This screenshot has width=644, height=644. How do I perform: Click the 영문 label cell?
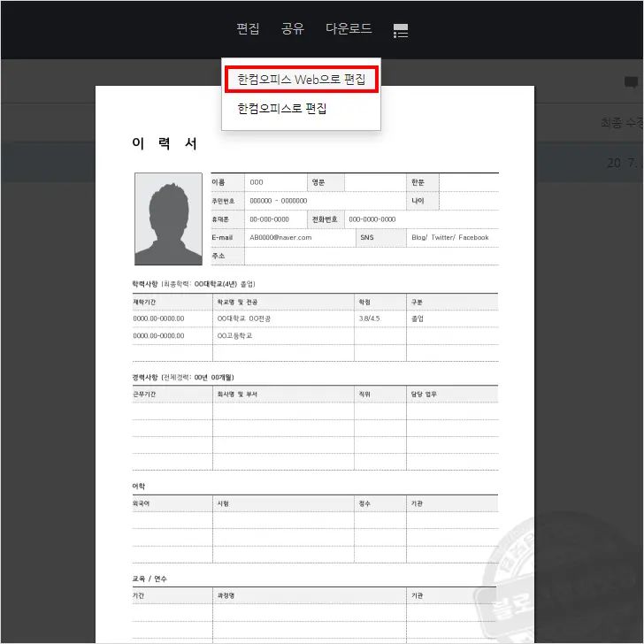pyautogui.click(x=326, y=182)
